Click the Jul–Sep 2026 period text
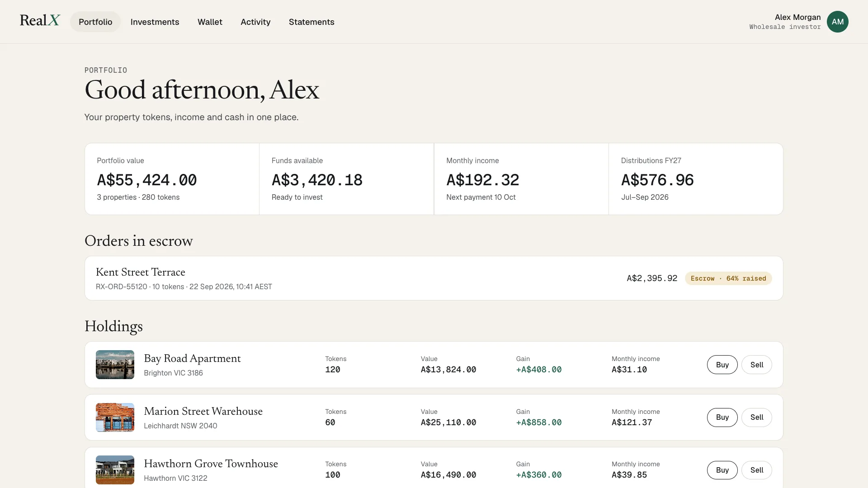Viewport: 868px width, 488px height. click(x=645, y=197)
